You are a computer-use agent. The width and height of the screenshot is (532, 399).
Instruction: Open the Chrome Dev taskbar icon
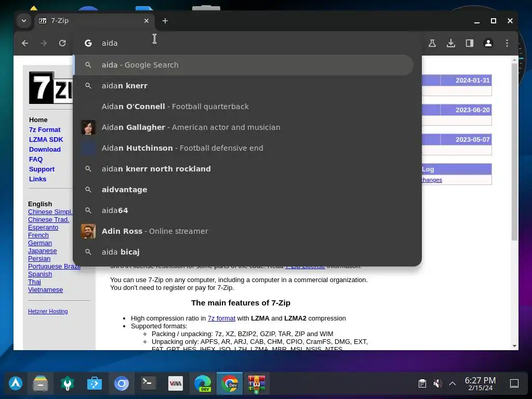point(230,383)
